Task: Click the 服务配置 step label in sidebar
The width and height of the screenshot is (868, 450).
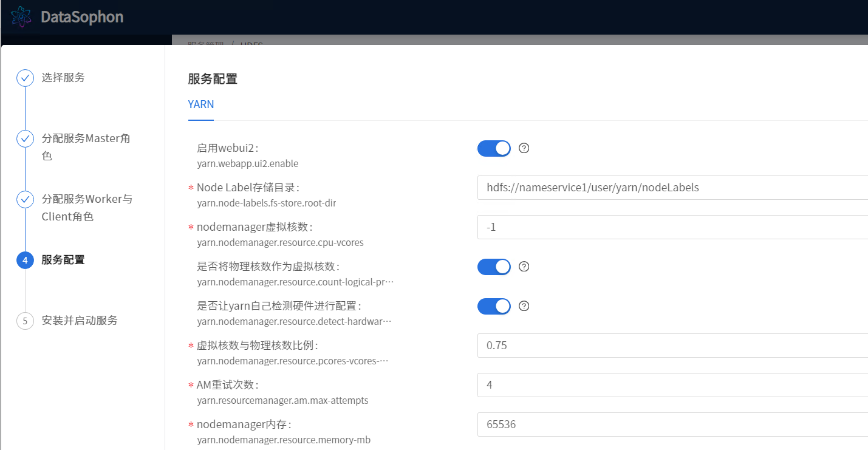Action: tap(63, 260)
